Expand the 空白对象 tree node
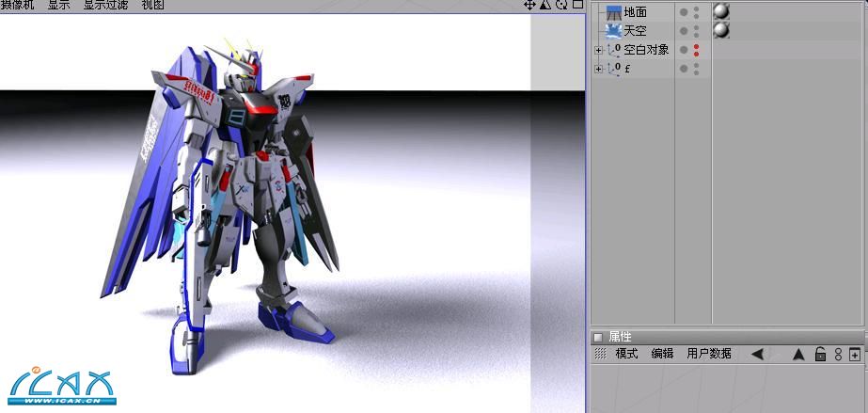 [598, 50]
